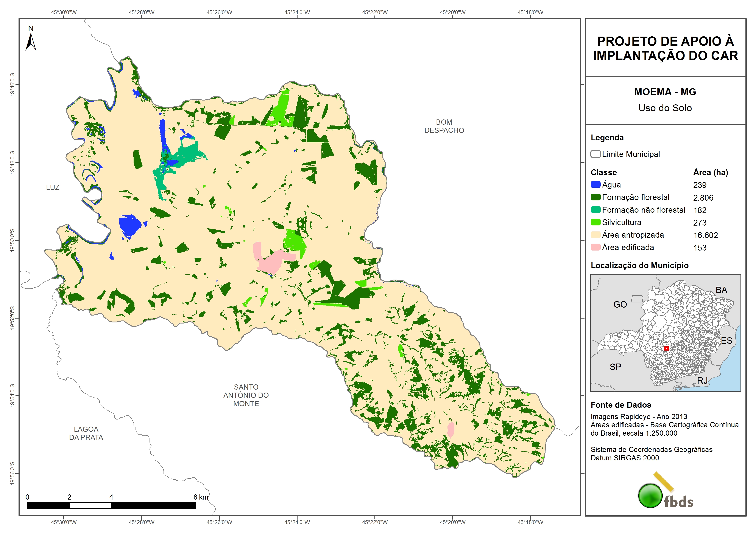
Task: Click the Limite Municipal legend symbol
Action: pyautogui.click(x=595, y=154)
